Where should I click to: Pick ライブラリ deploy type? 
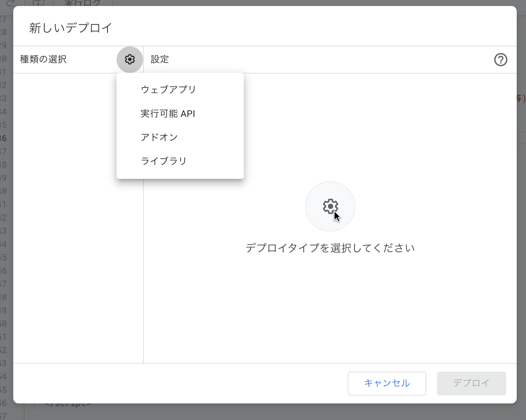coord(180,161)
